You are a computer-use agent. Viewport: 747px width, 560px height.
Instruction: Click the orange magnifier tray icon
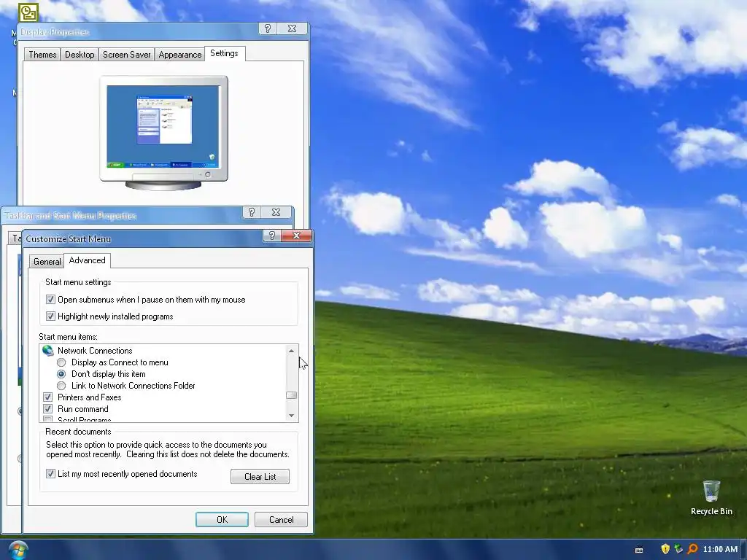[x=692, y=549]
